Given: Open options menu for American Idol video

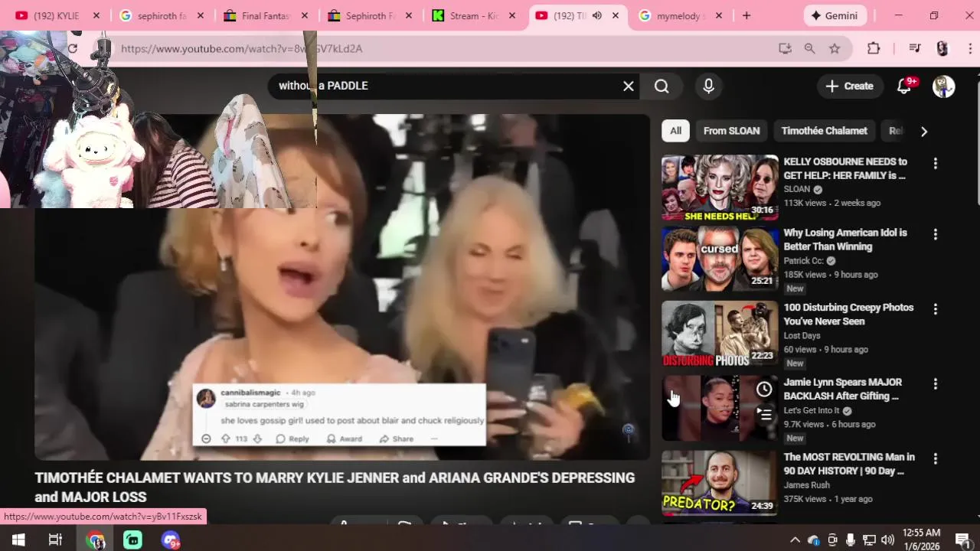Looking at the screenshot, I should [935, 234].
